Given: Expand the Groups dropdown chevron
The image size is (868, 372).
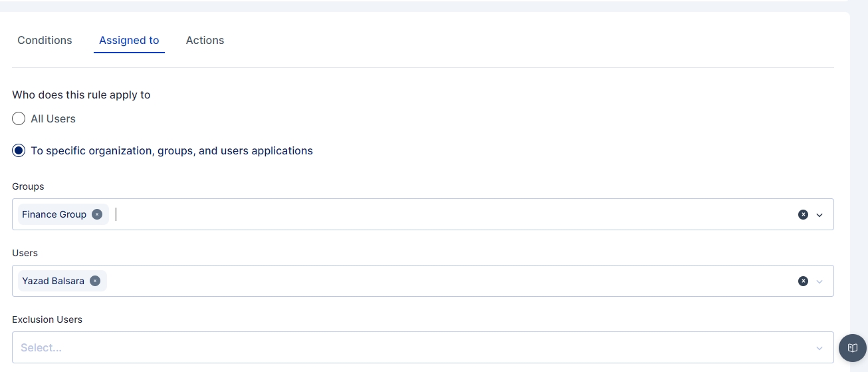Looking at the screenshot, I should click(819, 215).
